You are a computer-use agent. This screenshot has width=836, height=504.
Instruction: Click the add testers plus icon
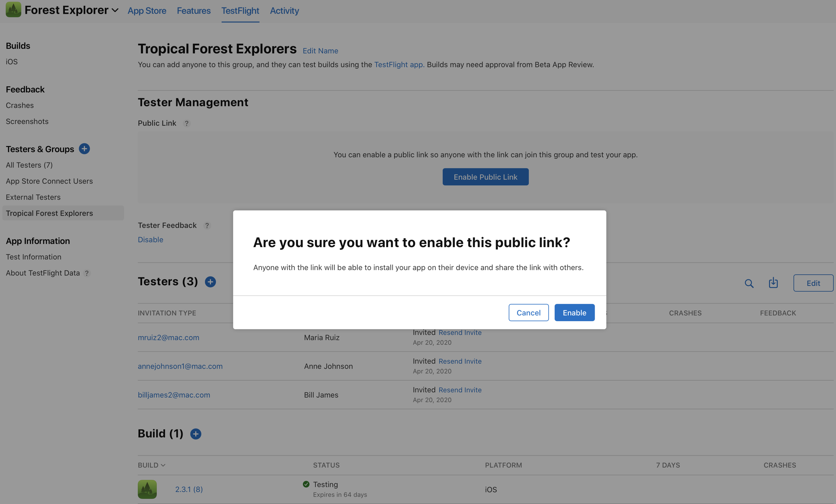click(210, 282)
